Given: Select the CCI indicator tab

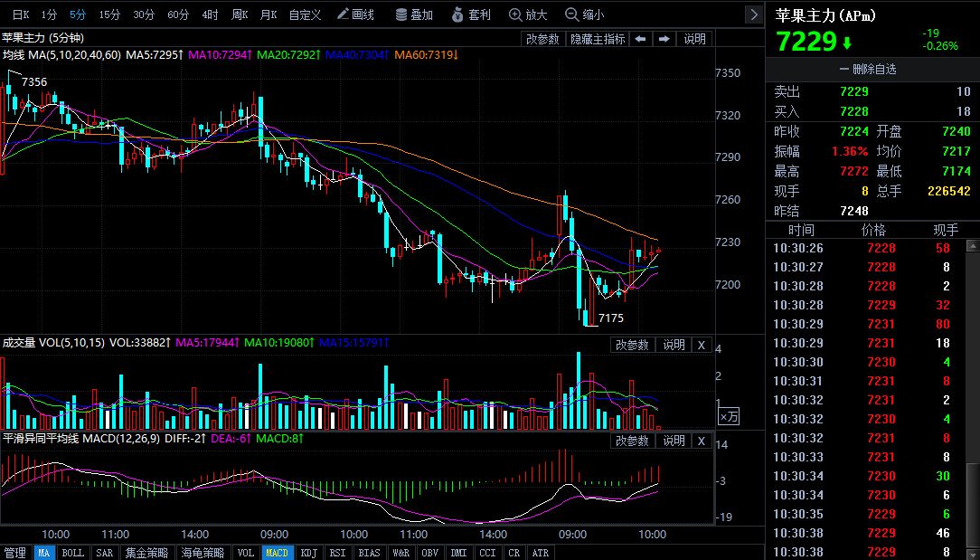Looking at the screenshot, I should 487,553.
